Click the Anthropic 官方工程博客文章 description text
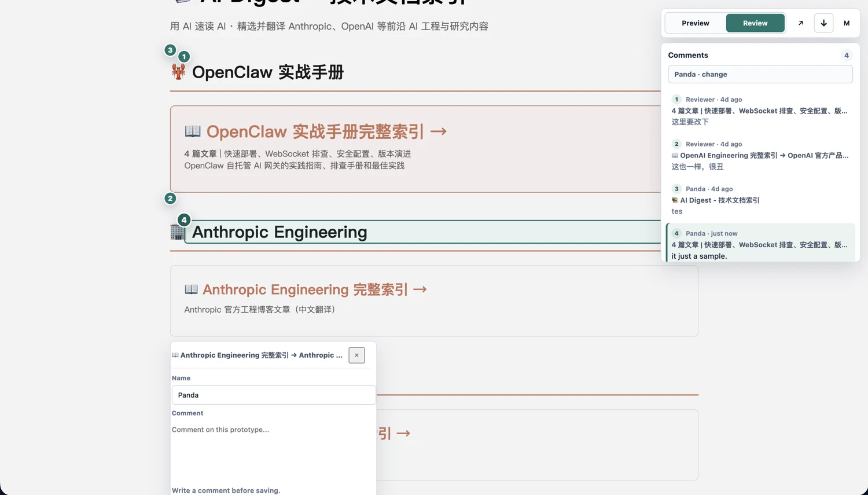 260,309
